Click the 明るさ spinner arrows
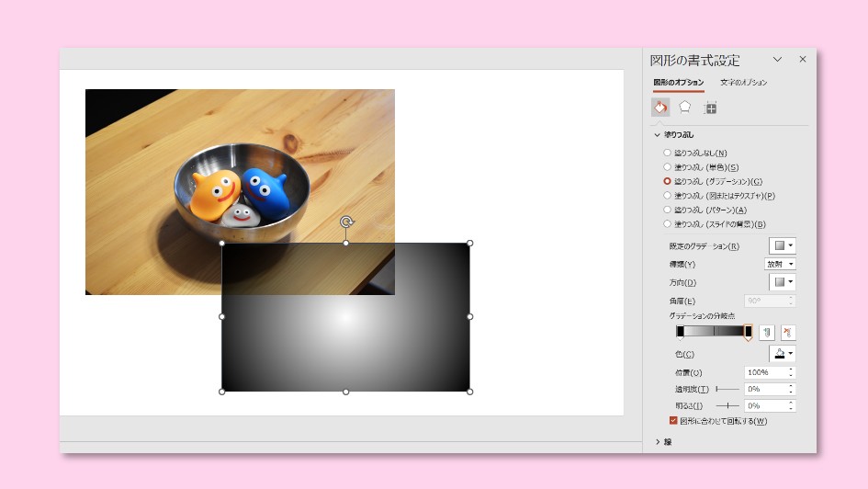 click(x=791, y=406)
